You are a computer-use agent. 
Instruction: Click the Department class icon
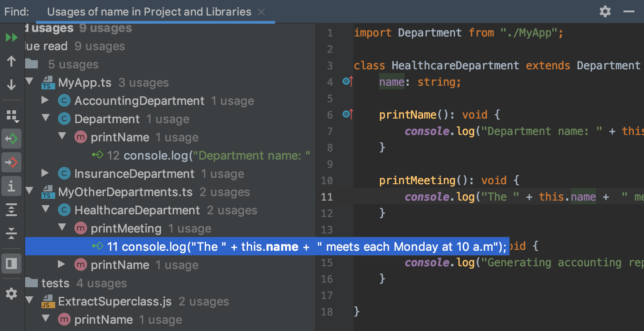64,119
